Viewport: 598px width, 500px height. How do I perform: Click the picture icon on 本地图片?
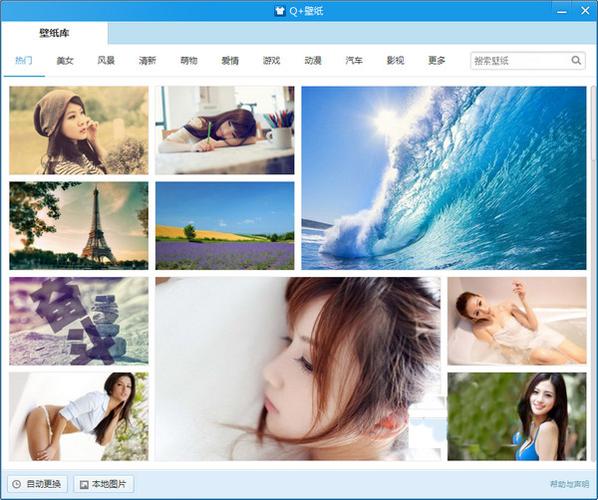click(84, 484)
